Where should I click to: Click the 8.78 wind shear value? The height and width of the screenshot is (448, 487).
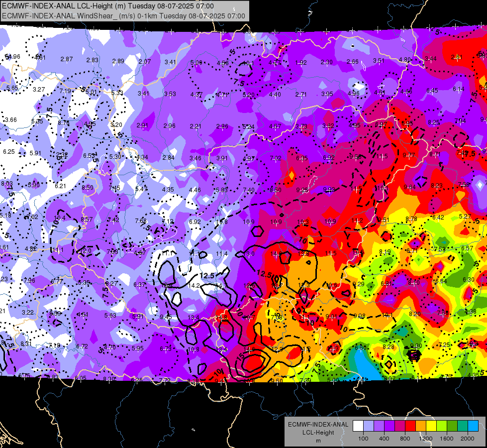(411, 219)
